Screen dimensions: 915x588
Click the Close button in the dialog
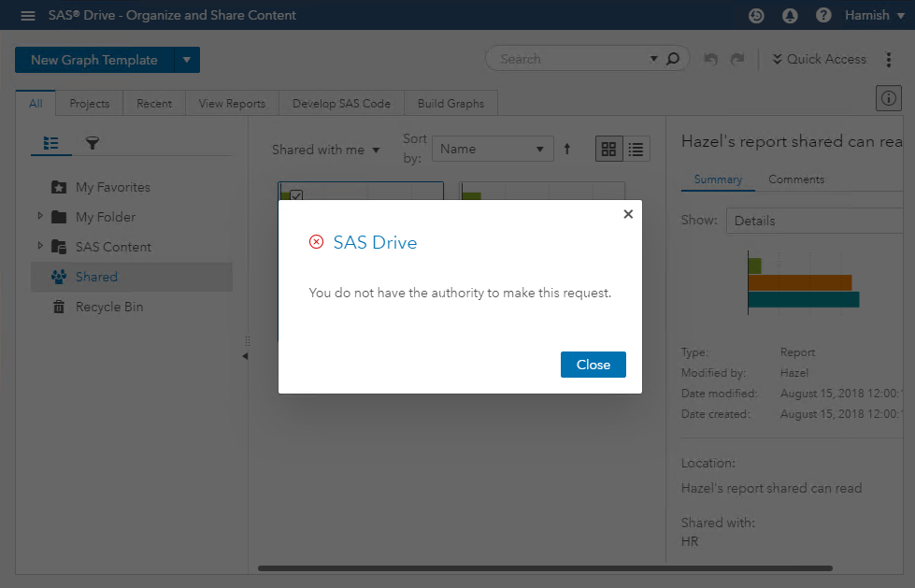(593, 365)
